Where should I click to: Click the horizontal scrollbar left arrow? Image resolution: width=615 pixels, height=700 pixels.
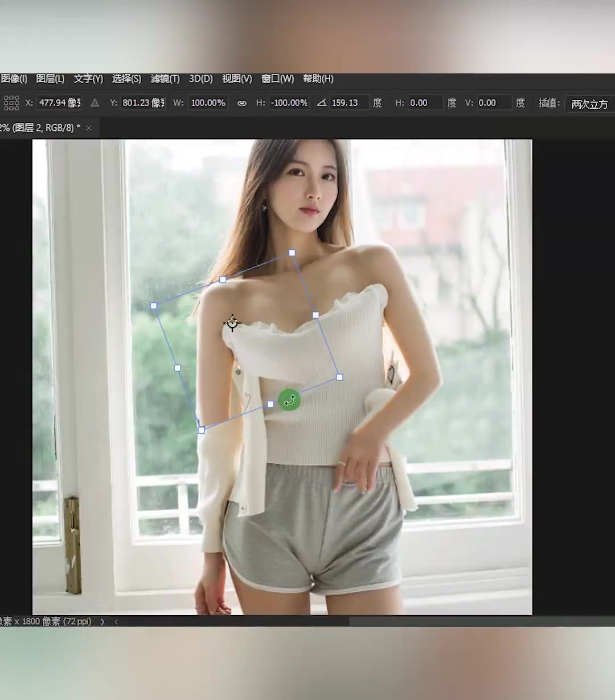(116, 621)
